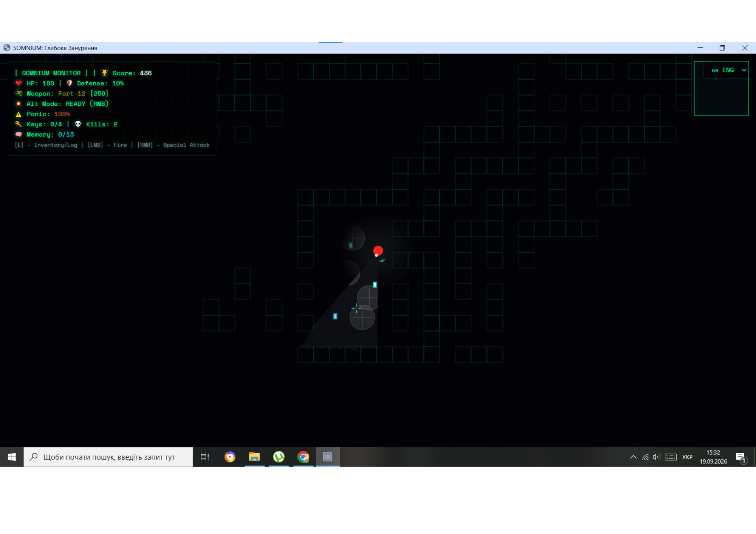This screenshot has height=534, width=756.
Task: Open File Explorer from the taskbar
Action: click(254, 457)
